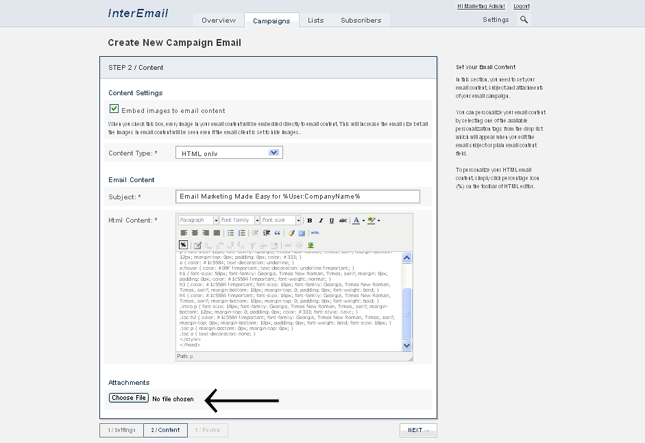This screenshot has width=645, height=443.
Task: Go to the Subscribers tab
Action: click(x=360, y=20)
